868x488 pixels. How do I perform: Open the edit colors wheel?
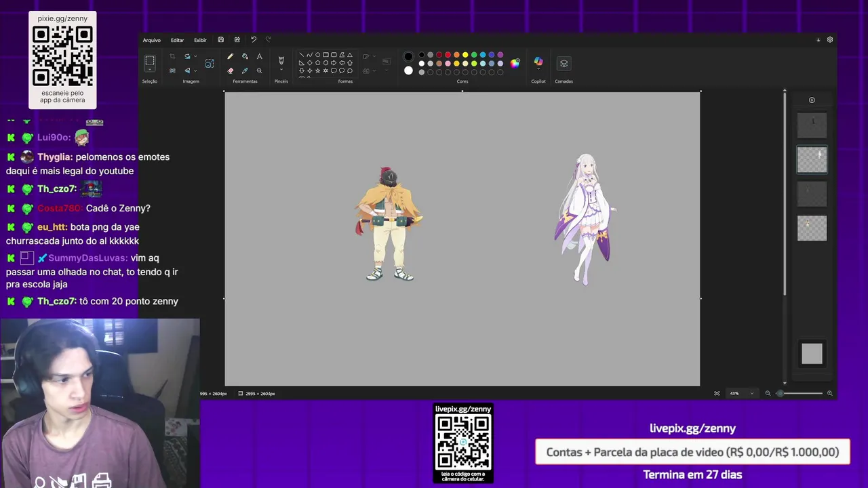[x=515, y=63]
